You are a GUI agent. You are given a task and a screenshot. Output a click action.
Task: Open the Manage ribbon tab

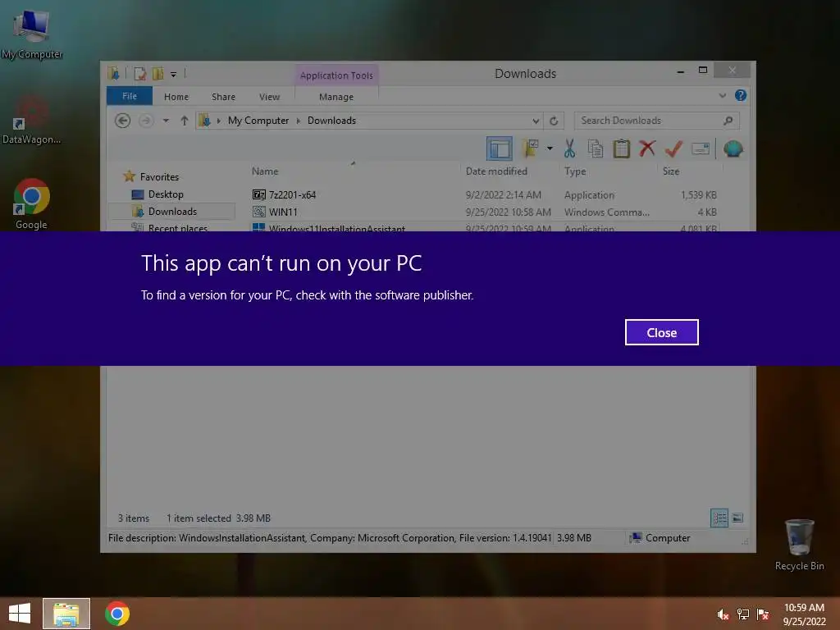tap(336, 97)
